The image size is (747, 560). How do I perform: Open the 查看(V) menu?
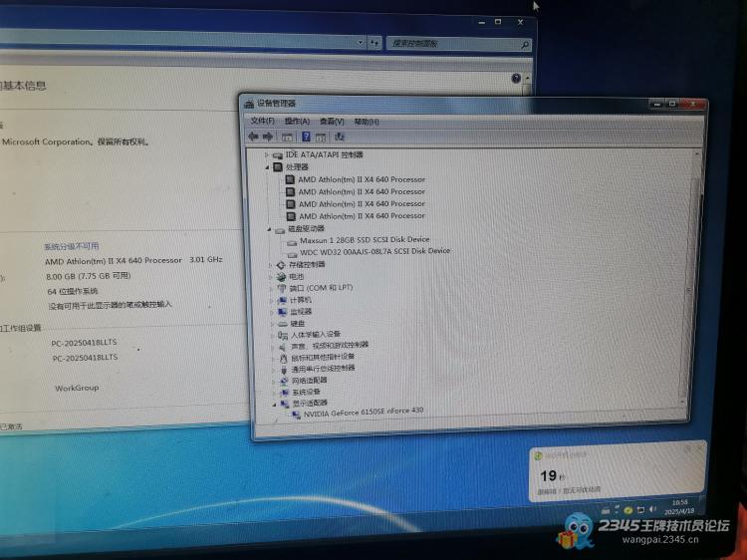332,122
